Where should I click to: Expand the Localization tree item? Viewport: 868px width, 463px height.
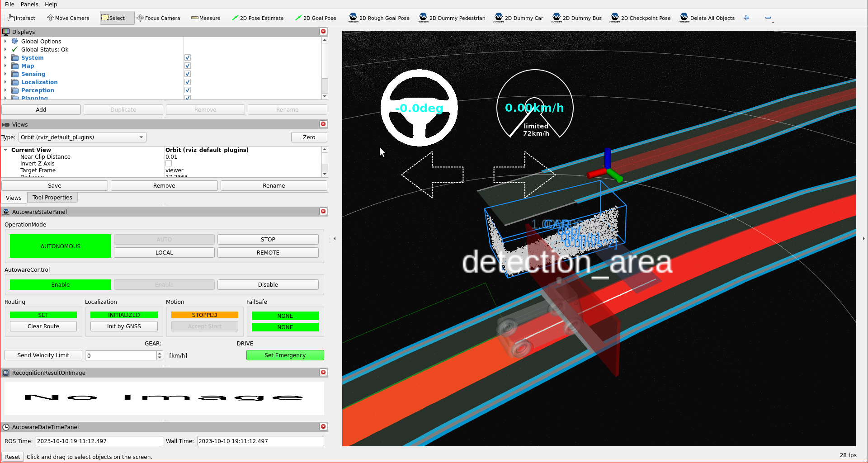pyautogui.click(x=5, y=82)
